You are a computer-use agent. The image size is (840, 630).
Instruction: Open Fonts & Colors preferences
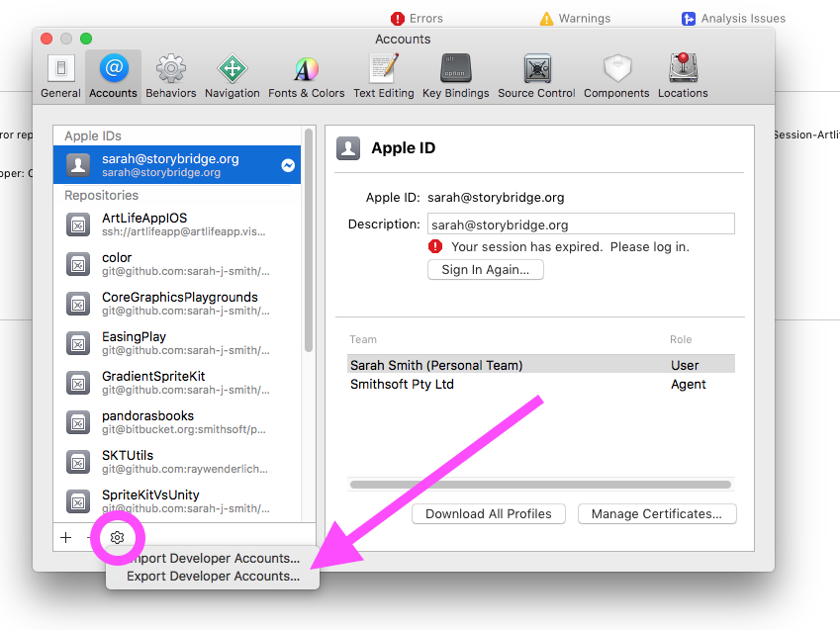306,76
